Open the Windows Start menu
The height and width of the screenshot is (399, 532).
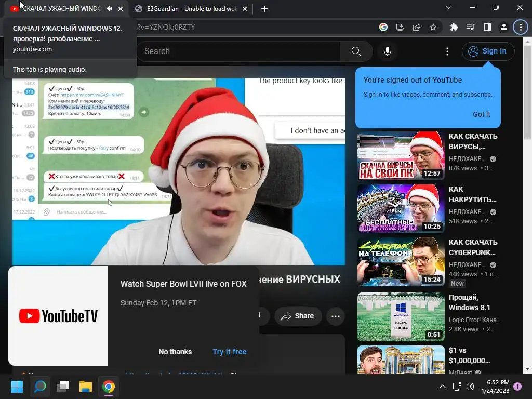click(17, 387)
